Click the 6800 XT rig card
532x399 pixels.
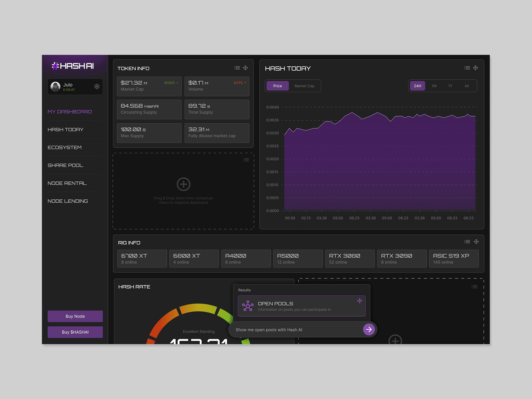pyautogui.click(x=194, y=259)
